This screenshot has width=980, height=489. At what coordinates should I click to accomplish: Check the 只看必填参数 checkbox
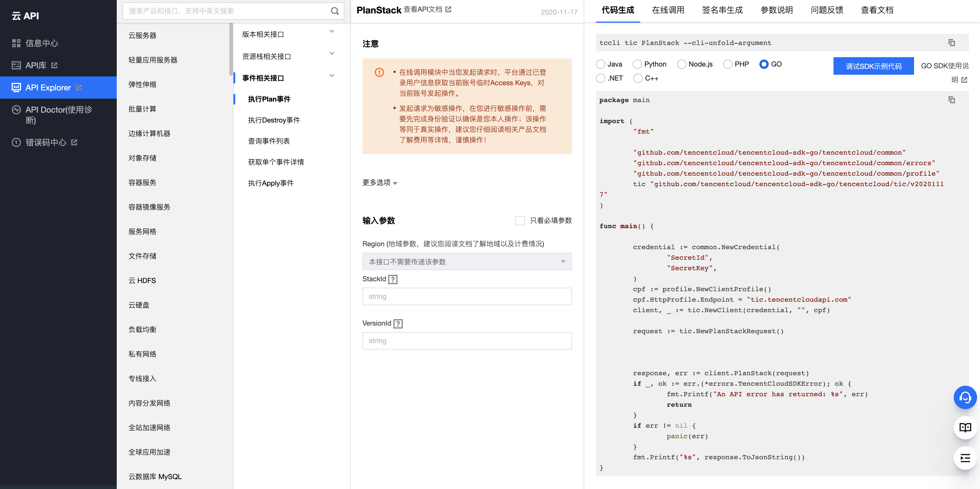tap(520, 221)
